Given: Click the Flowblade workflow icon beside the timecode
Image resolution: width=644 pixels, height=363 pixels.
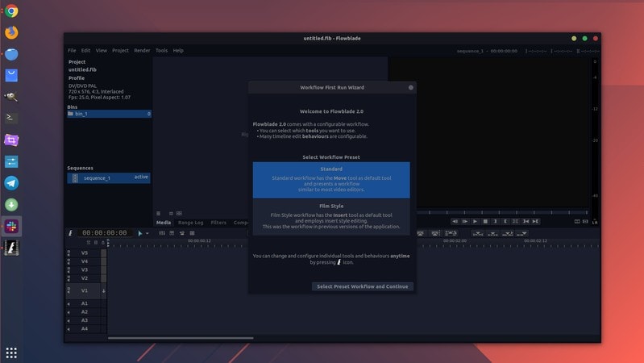Looking at the screenshot, I should [70, 233].
